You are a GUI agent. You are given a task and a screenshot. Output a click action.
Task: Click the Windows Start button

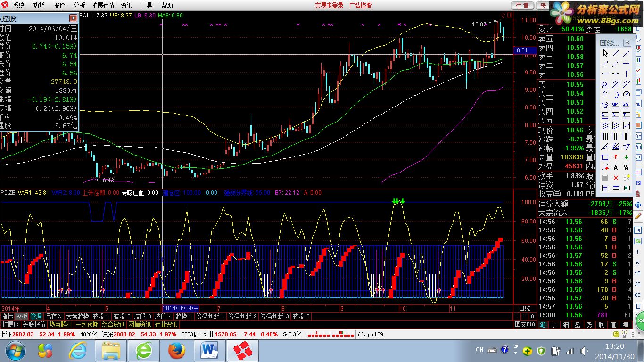[15, 350]
